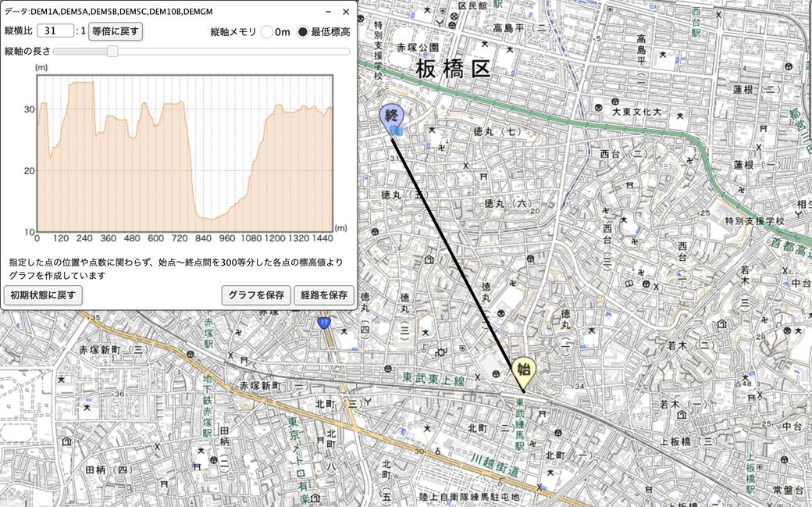
Task: Minimize the elevation profile dialog
Action: tap(327, 12)
